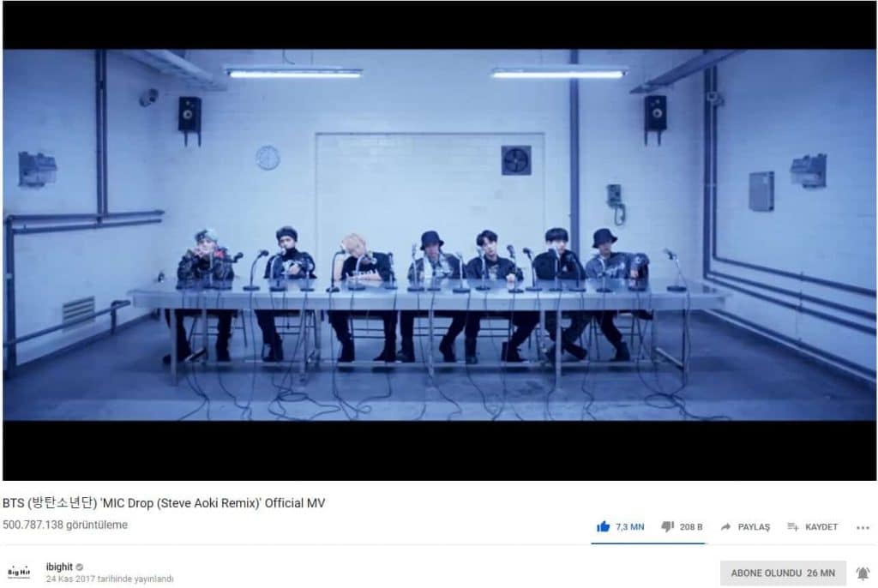Toggle the notification bell for ibighit
Image resolution: width=878 pixels, height=588 pixels.
point(863,573)
